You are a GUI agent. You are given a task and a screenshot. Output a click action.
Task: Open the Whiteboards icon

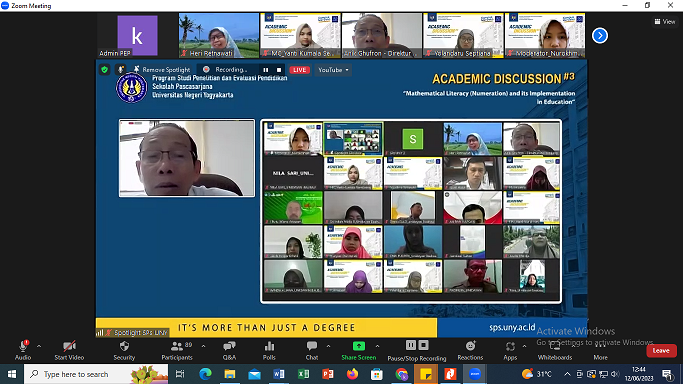[555, 350]
